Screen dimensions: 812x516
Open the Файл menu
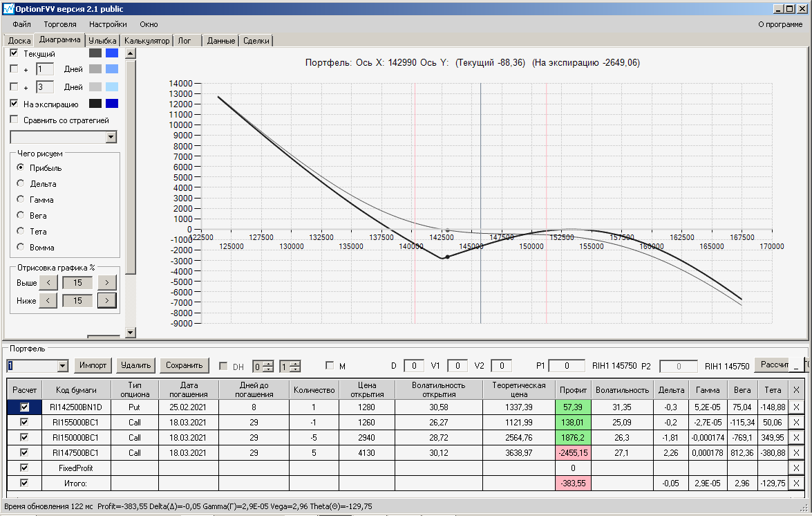(21, 24)
